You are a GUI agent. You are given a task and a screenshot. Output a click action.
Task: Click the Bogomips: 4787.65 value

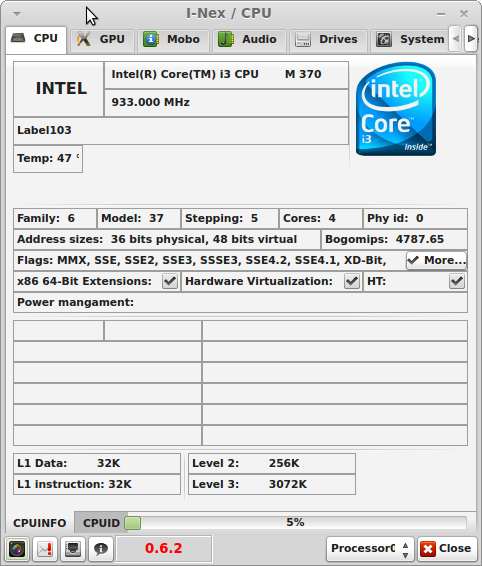click(x=394, y=239)
